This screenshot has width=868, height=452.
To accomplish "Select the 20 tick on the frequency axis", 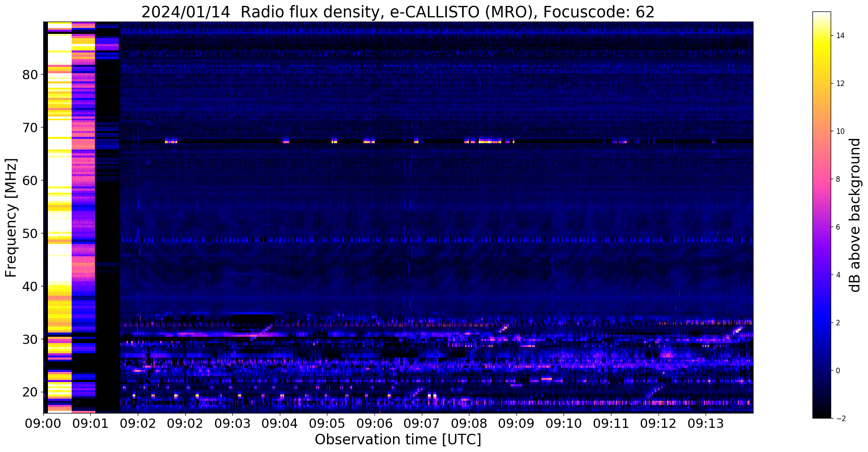I will tap(30, 392).
